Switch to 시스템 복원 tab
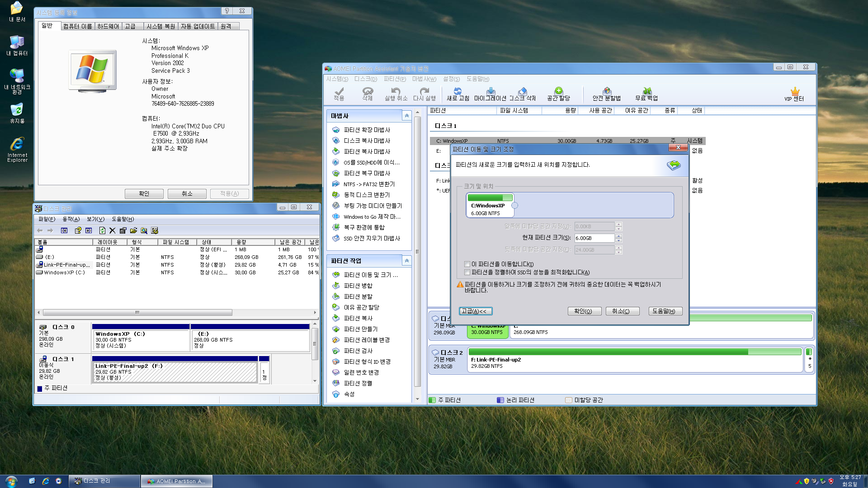868x488 pixels. tap(160, 26)
